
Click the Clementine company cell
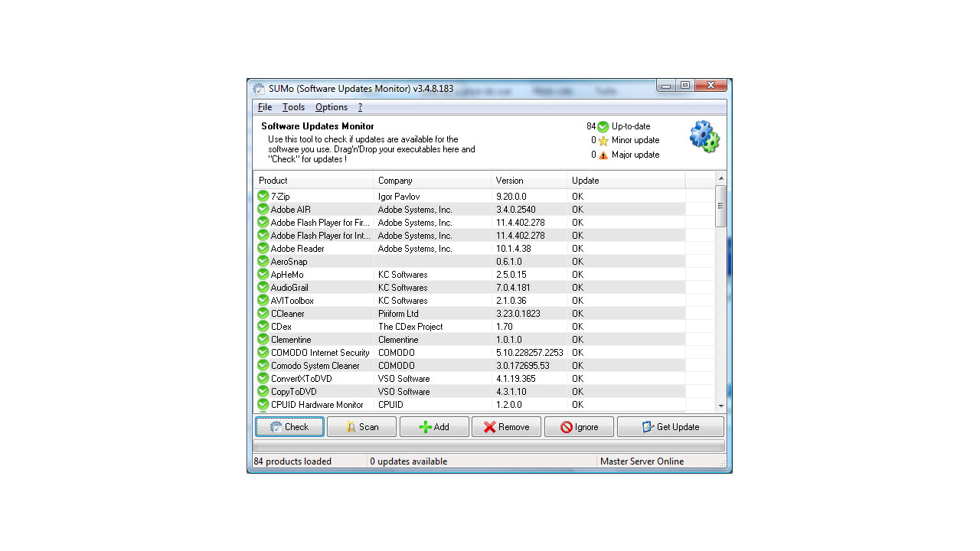398,340
